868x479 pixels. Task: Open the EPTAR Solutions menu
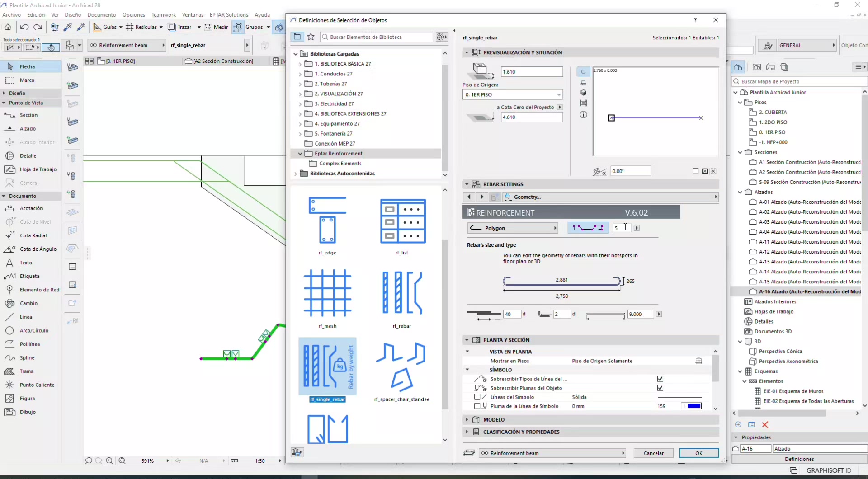coord(229,15)
